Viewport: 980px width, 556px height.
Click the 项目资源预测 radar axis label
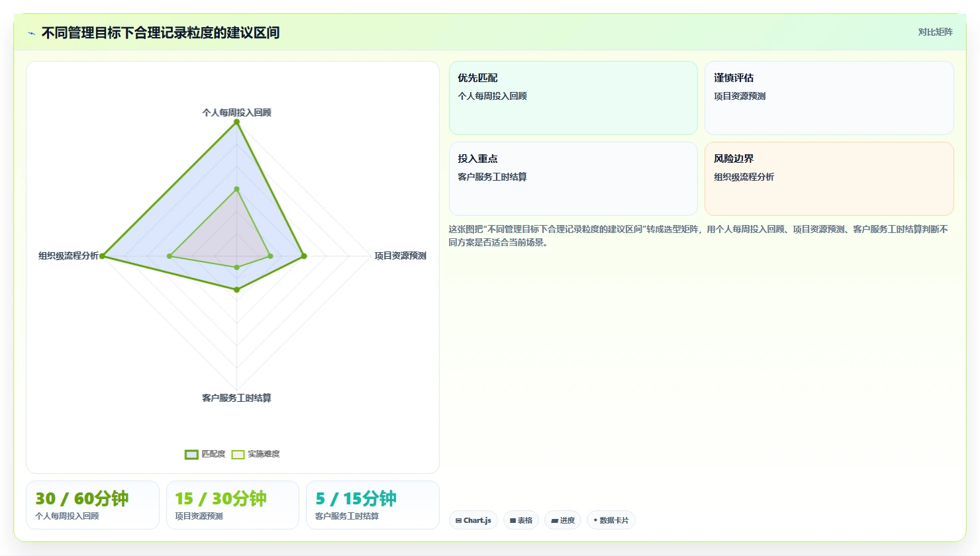click(400, 255)
